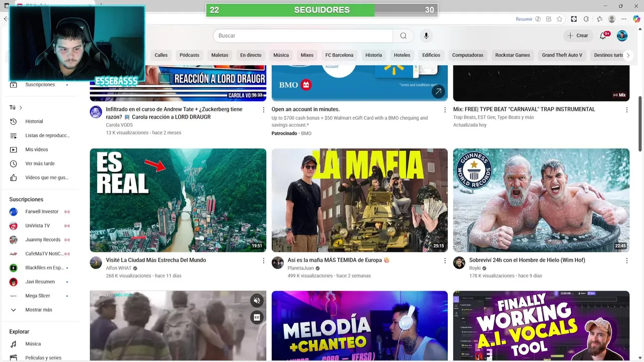Expand the Tú section chevron
Viewport: 644px width, 362px height.
tap(21, 108)
